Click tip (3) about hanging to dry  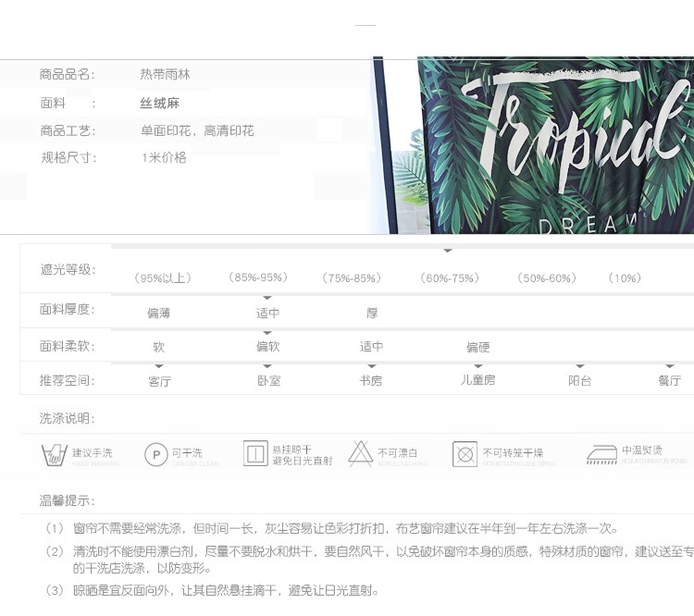click(x=213, y=590)
